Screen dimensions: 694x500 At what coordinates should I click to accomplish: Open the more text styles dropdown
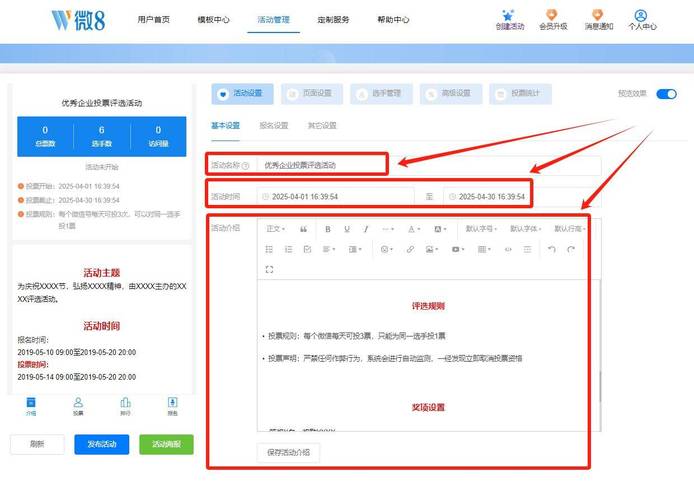pos(388,229)
